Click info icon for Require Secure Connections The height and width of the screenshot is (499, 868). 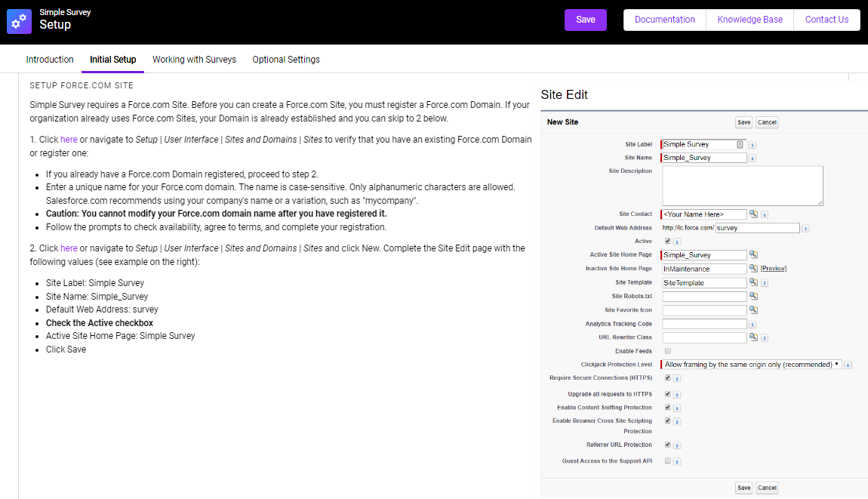tap(677, 378)
